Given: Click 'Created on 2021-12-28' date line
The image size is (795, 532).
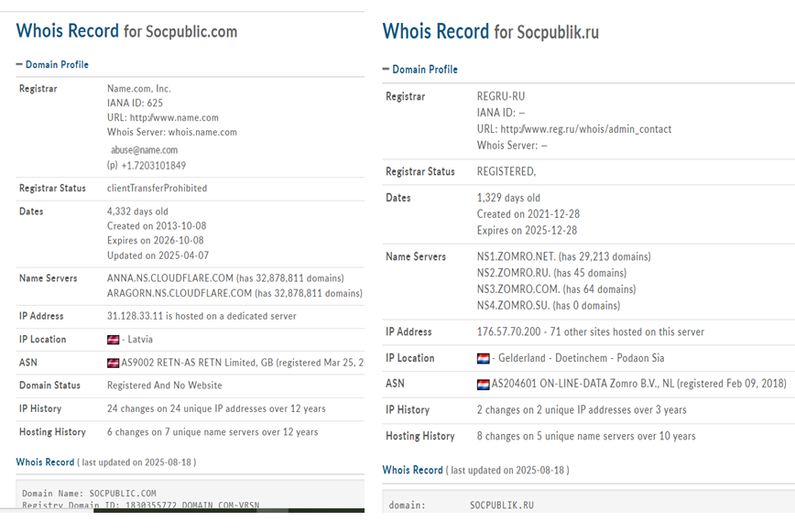Looking at the screenshot, I should click(528, 214).
